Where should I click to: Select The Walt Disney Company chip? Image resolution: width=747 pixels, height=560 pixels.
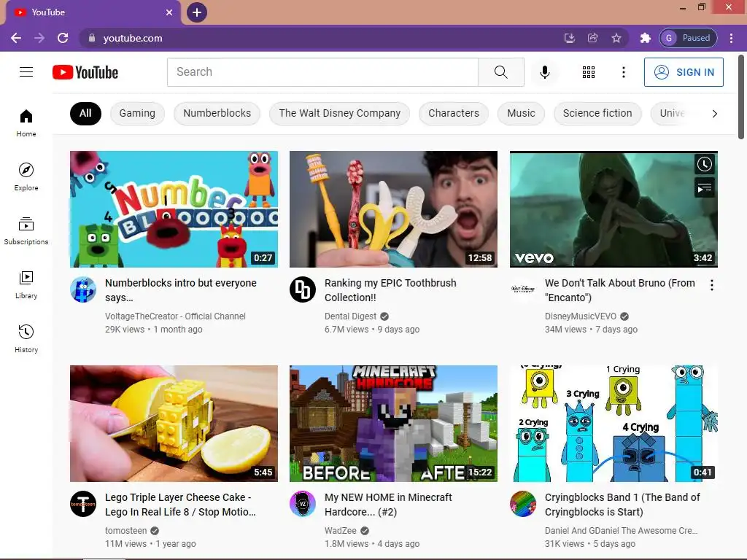click(340, 113)
